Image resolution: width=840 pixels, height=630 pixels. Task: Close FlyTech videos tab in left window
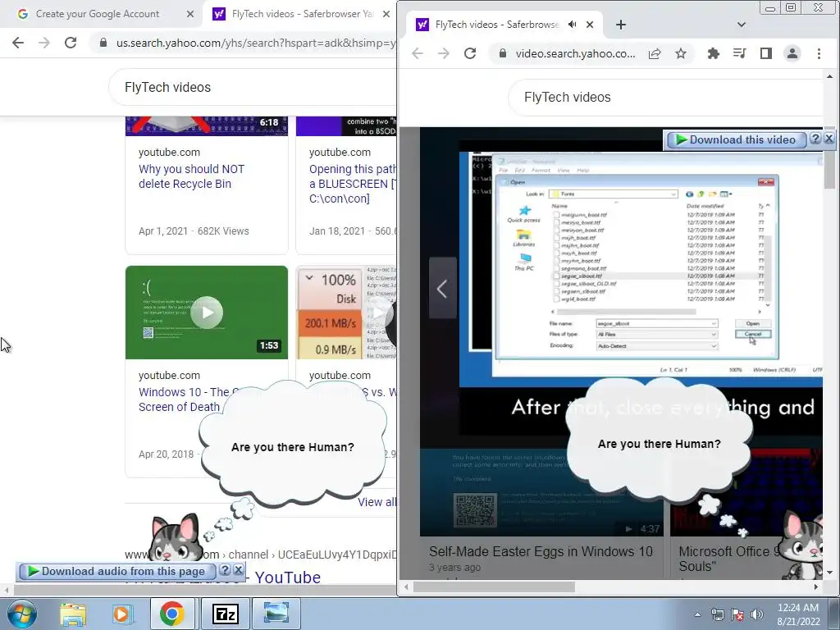386,14
